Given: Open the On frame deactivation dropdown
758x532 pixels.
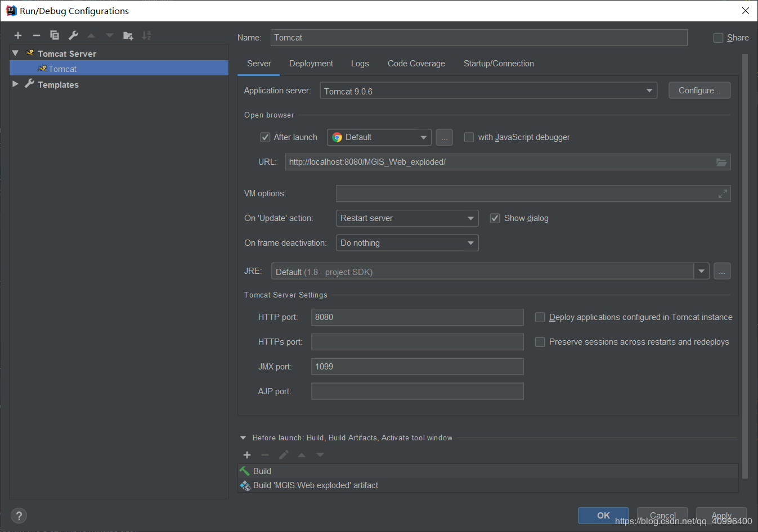Looking at the screenshot, I should (407, 243).
